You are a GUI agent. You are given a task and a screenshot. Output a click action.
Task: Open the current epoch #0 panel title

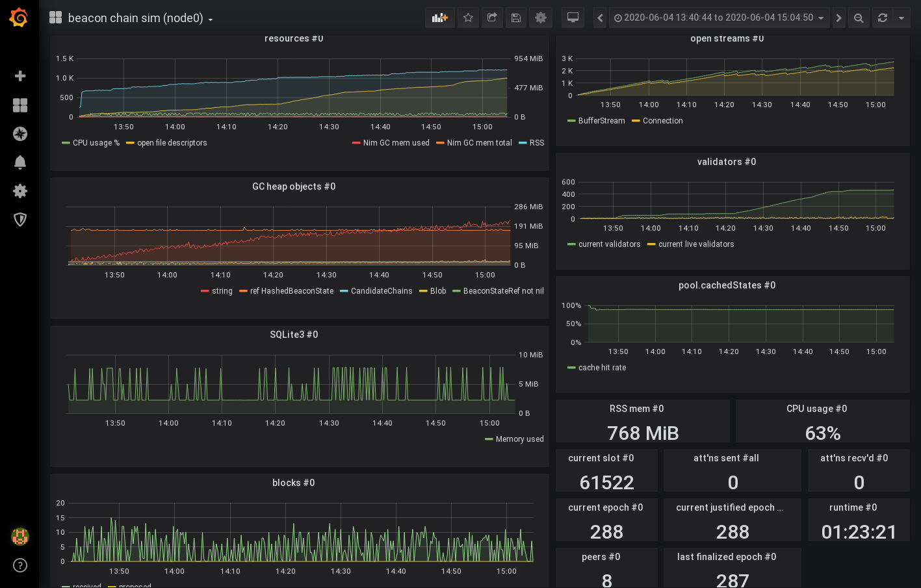(x=605, y=507)
